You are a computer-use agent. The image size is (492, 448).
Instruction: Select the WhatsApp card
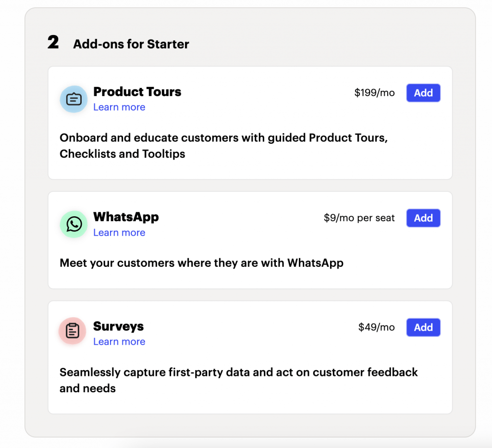click(250, 240)
